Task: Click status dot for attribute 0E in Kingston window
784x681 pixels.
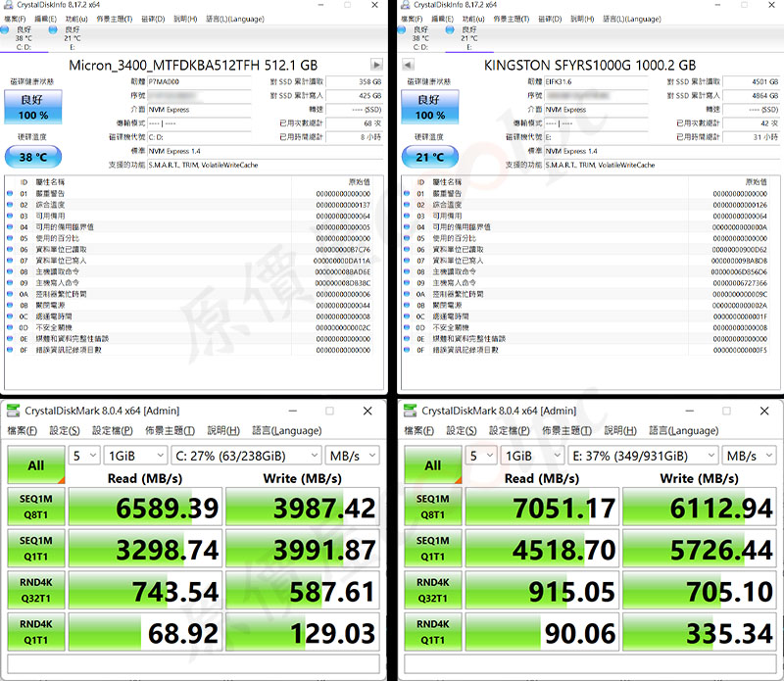Action: pyautogui.click(x=407, y=338)
